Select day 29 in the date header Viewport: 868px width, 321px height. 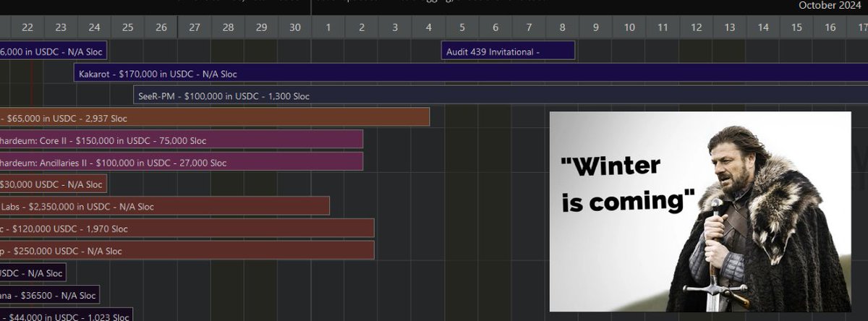tap(261, 27)
